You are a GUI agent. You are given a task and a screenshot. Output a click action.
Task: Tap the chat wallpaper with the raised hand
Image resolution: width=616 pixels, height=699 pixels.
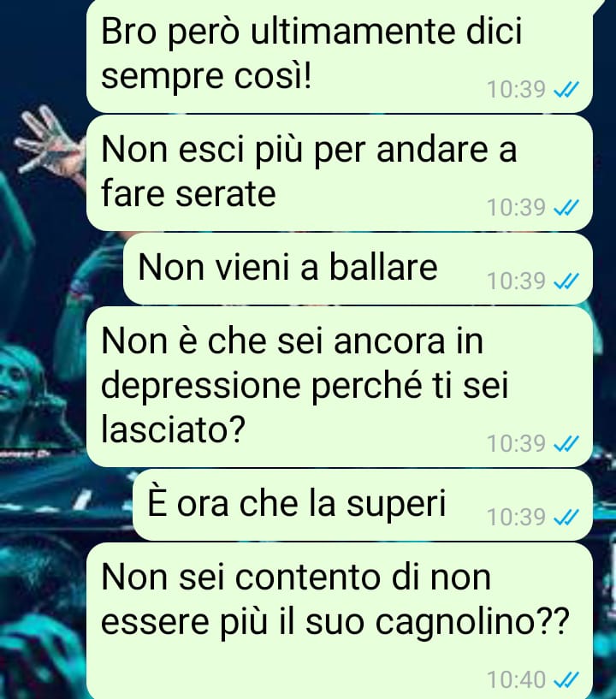tap(47, 140)
